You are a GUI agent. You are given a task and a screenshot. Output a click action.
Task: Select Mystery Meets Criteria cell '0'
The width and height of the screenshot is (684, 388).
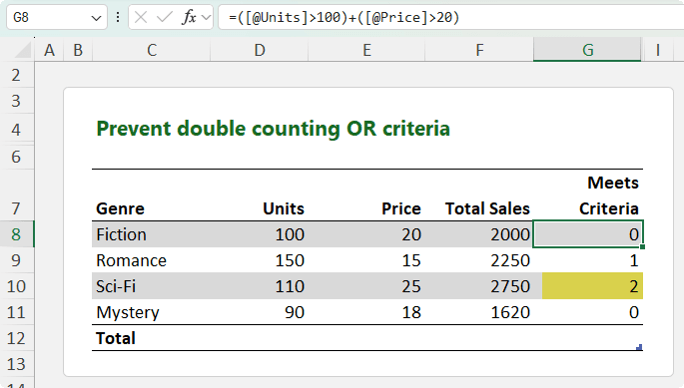(588, 312)
